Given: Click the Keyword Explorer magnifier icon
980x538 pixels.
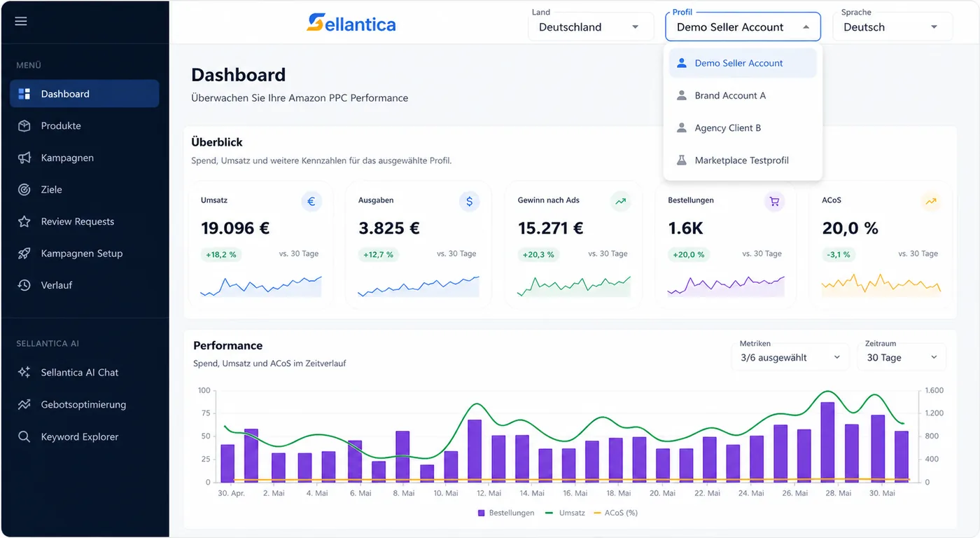Looking at the screenshot, I should click(x=24, y=436).
